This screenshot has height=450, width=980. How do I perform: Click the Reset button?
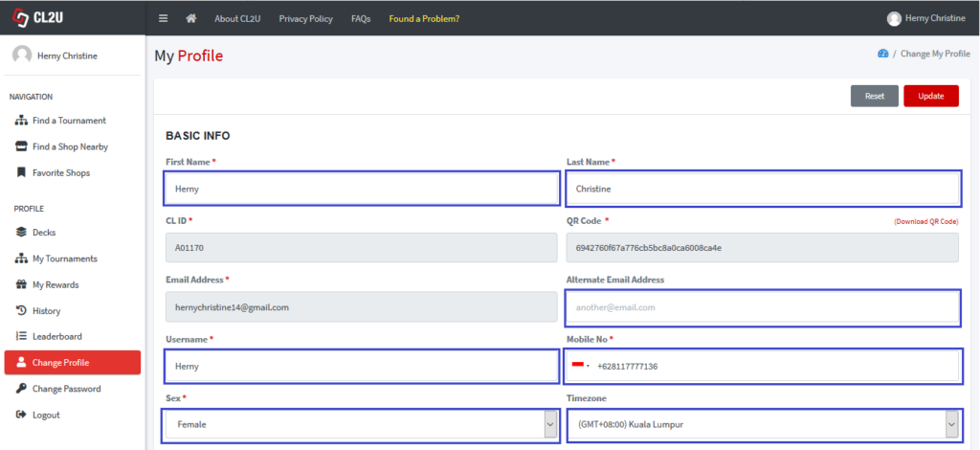(875, 97)
